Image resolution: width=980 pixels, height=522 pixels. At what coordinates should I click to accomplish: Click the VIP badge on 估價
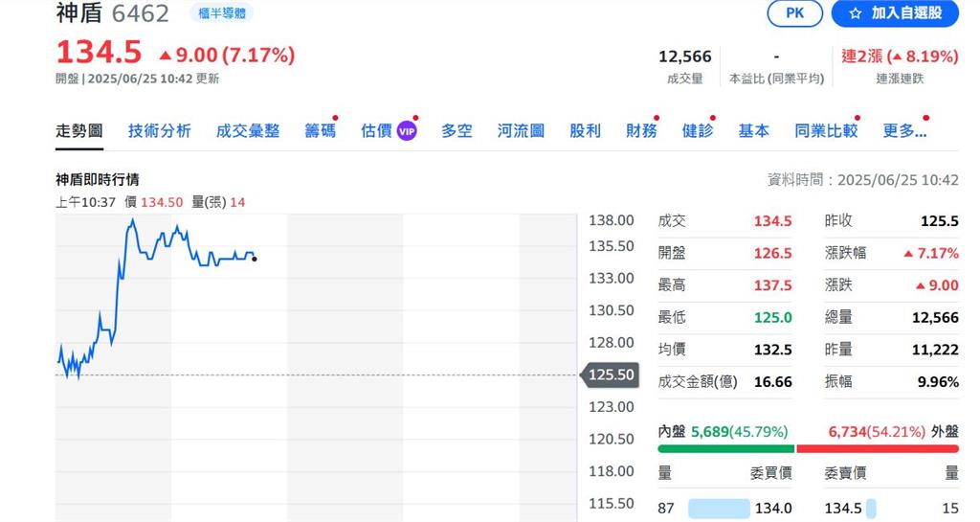pyautogui.click(x=407, y=131)
